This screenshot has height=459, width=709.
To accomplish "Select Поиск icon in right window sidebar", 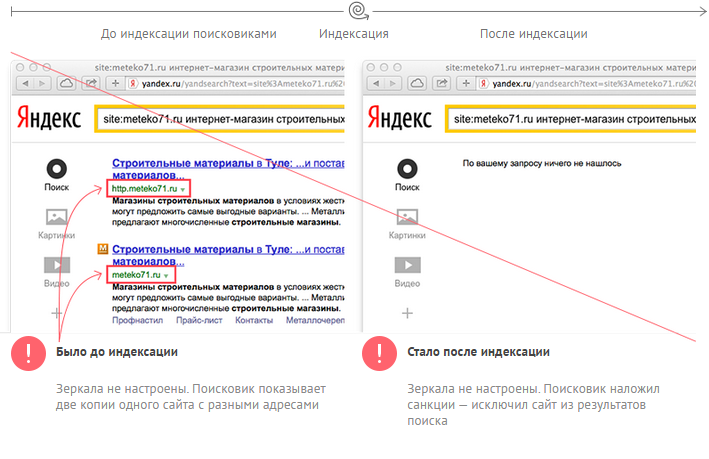I will [x=407, y=169].
